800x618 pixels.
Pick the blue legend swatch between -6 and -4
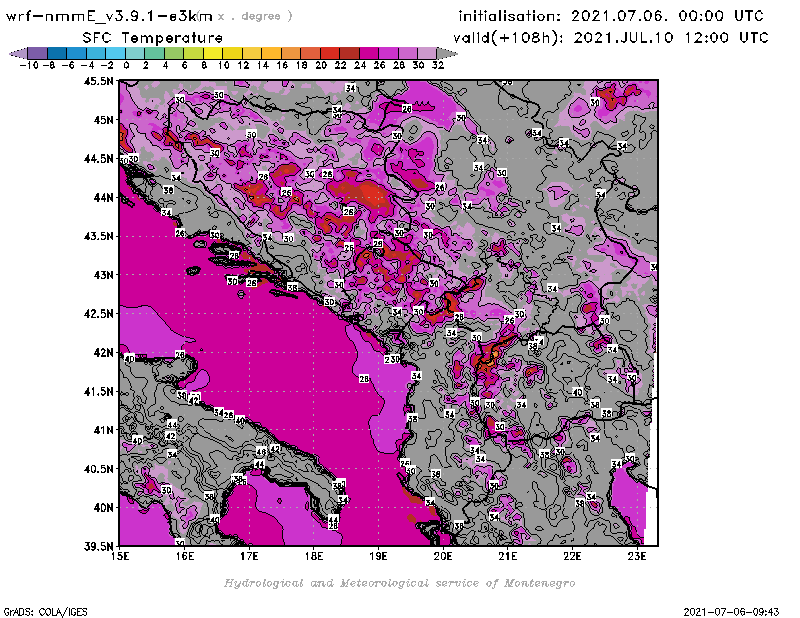(77, 53)
